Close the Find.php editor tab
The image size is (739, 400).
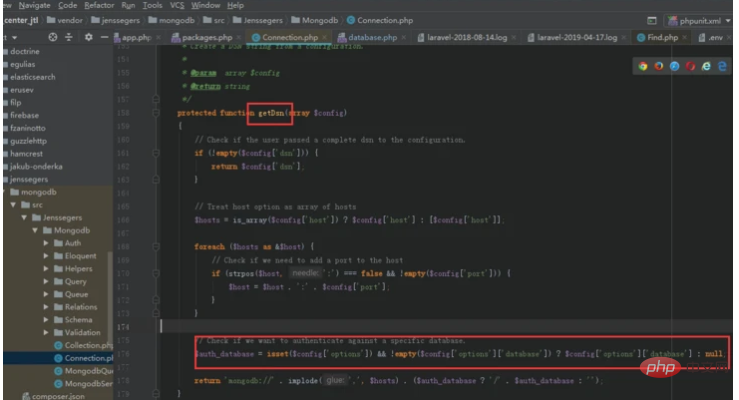(x=684, y=38)
